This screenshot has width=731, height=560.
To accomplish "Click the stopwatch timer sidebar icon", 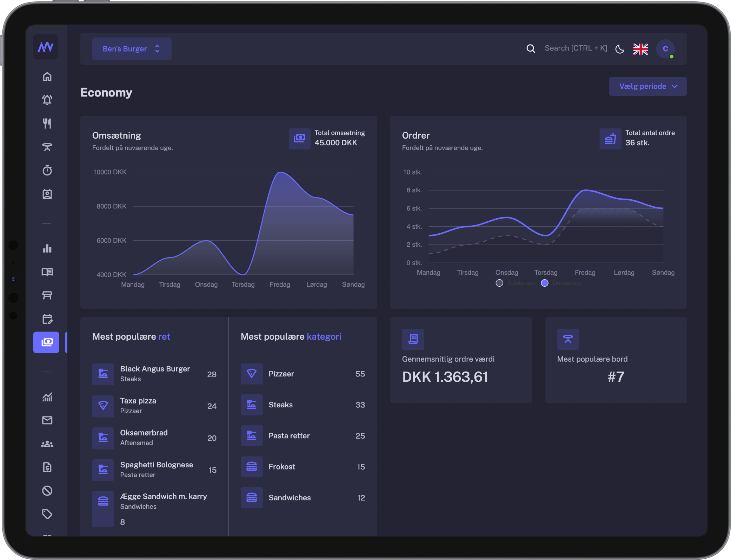I will coord(47,171).
